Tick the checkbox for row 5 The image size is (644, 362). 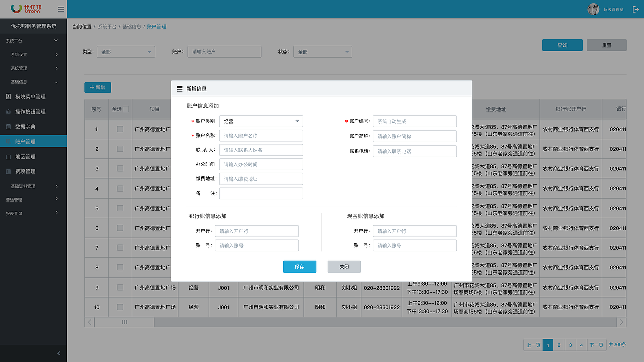(x=119, y=208)
